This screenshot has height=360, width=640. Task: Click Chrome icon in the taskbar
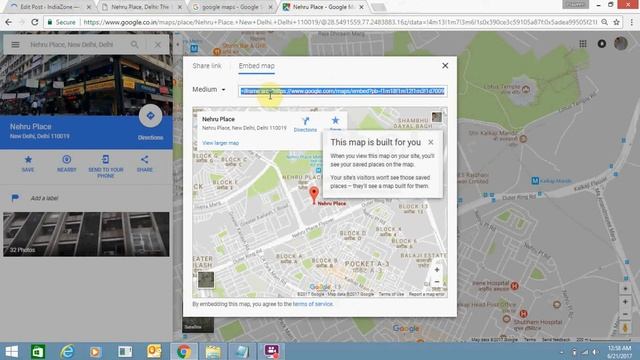184,351
